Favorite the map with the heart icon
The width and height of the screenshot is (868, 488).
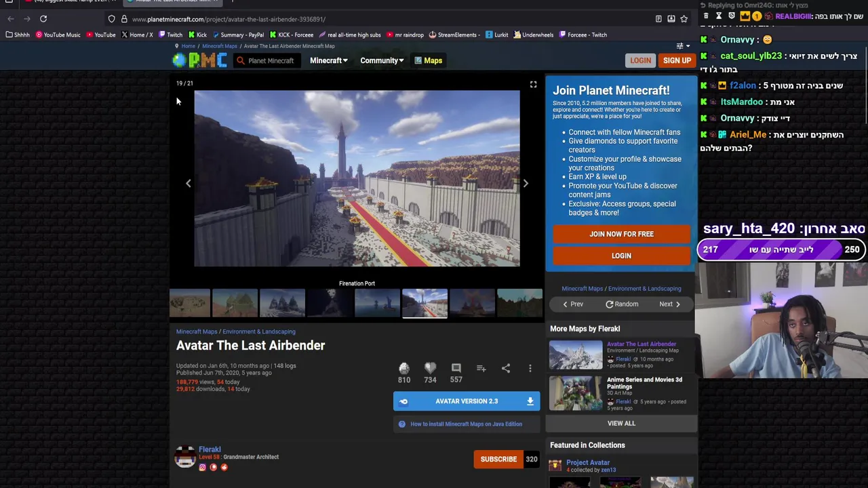click(x=430, y=368)
